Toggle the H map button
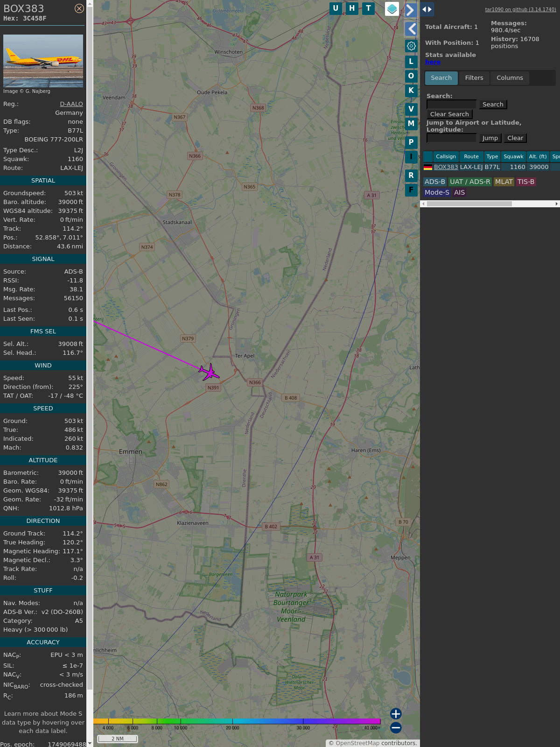Image resolution: width=560 pixels, height=747 pixels. (x=352, y=8)
